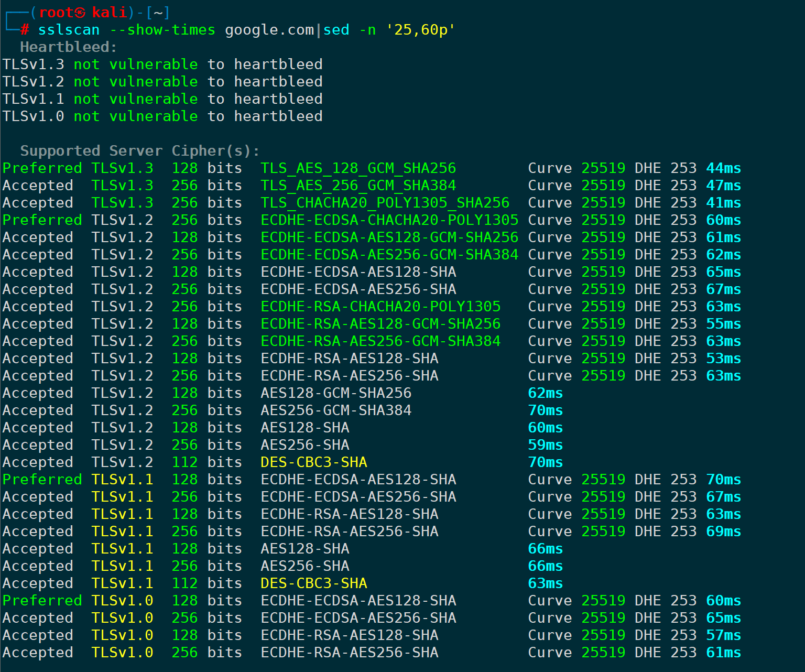Click the '57ms' timing value
The height and width of the screenshot is (672, 805).
point(724,635)
